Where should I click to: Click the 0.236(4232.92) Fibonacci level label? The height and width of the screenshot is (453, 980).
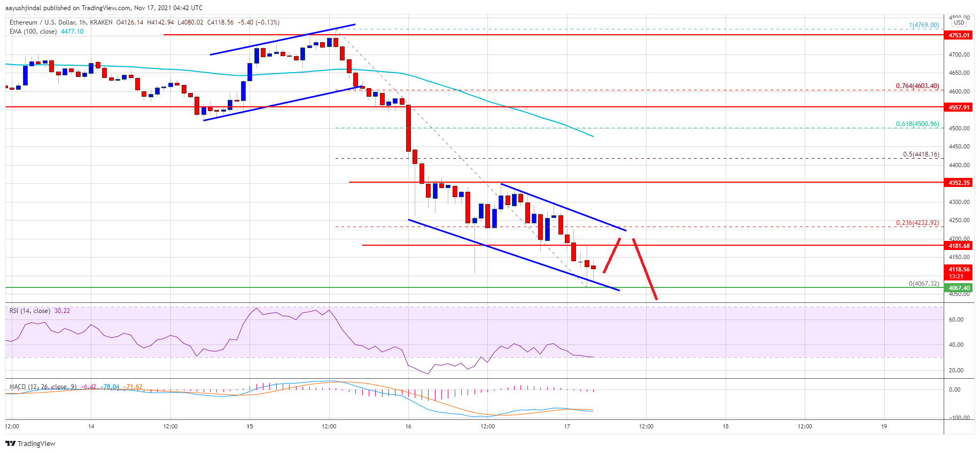(917, 223)
